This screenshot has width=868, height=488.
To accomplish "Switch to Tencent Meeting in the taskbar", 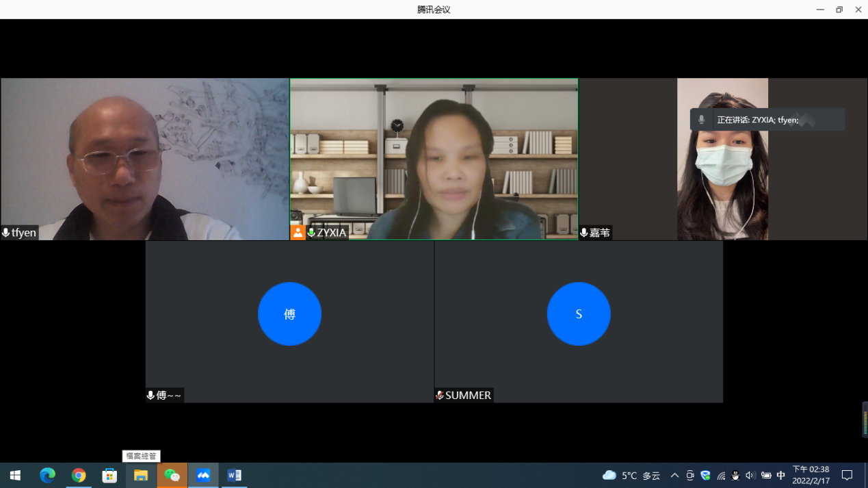I will click(x=203, y=476).
